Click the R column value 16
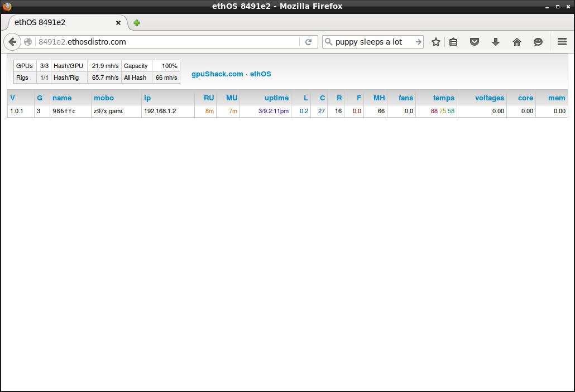The width and height of the screenshot is (575, 392). pyautogui.click(x=338, y=111)
